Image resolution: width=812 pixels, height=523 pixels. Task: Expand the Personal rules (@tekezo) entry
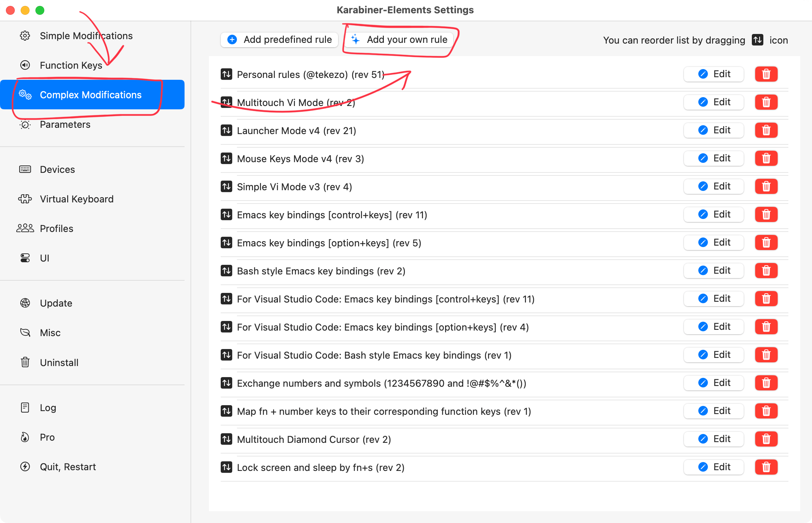pyautogui.click(x=310, y=74)
